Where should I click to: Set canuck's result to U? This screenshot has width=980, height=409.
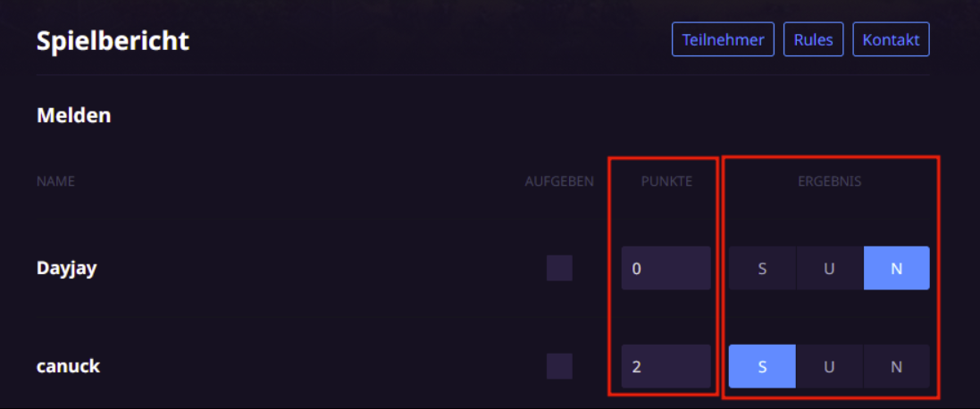click(x=829, y=366)
